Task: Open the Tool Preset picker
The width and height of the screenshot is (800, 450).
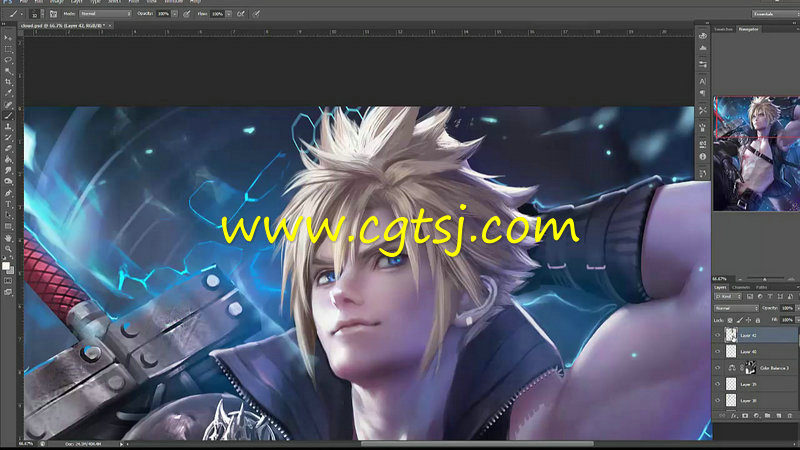Action: (15, 14)
